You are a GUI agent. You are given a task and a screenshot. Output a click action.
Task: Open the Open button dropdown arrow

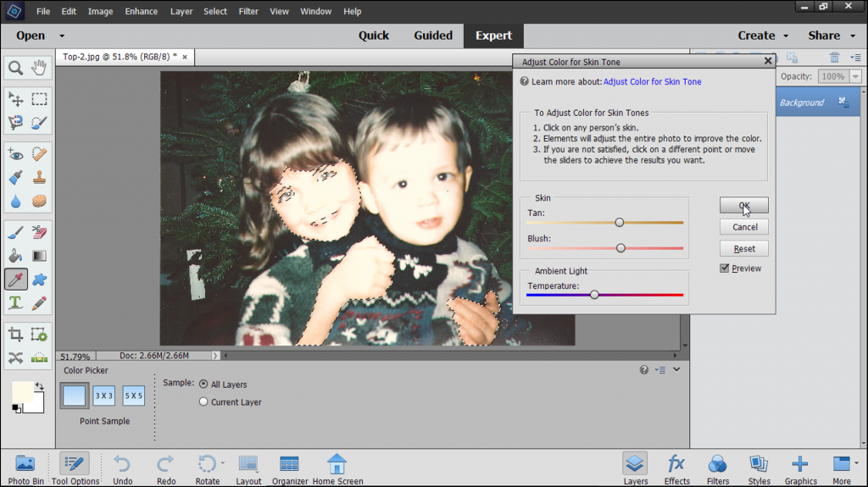coord(62,36)
